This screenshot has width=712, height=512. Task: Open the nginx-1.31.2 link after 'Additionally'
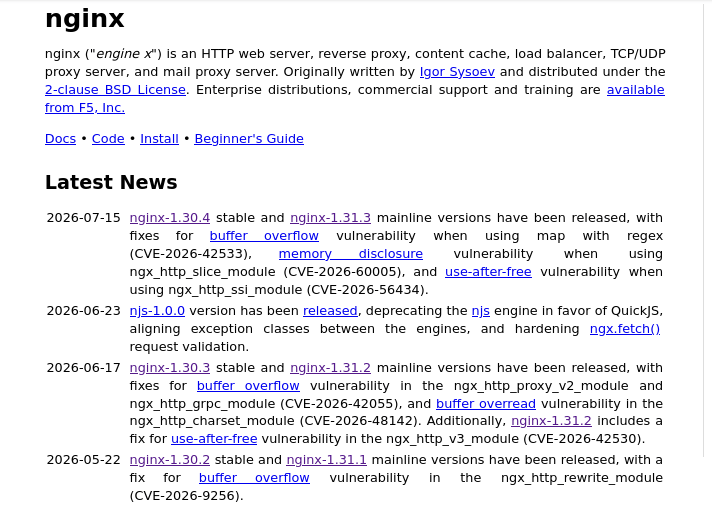[551, 421]
